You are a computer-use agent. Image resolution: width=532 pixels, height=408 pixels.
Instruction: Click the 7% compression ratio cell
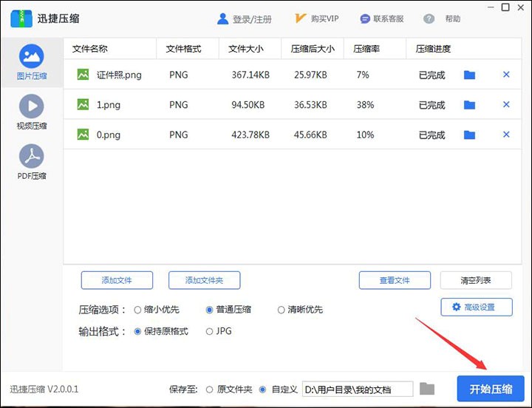(x=363, y=75)
